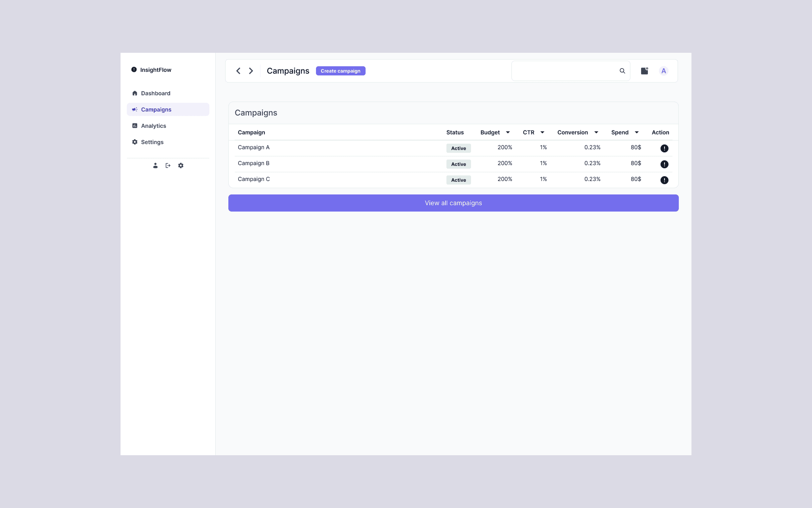The width and height of the screenshot is (812, 508).
Task: Sort by the Spend column arrow
Action: click(x=636, y=132)
